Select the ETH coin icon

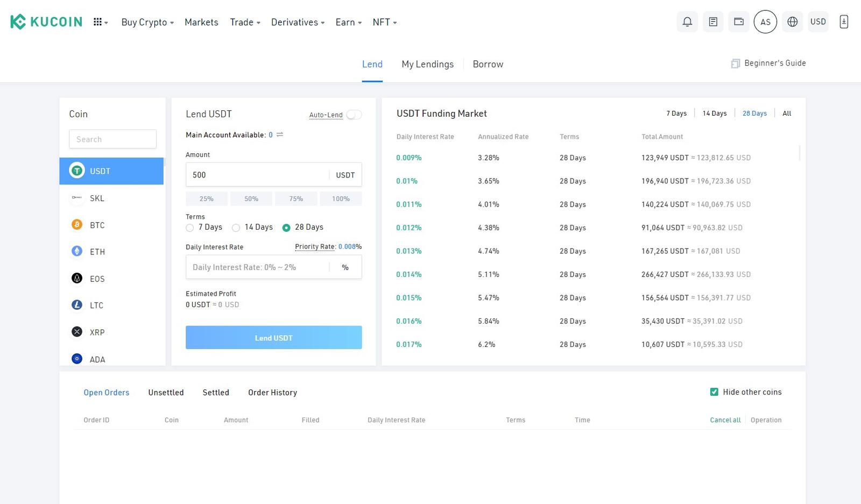[x=77, y=251]
